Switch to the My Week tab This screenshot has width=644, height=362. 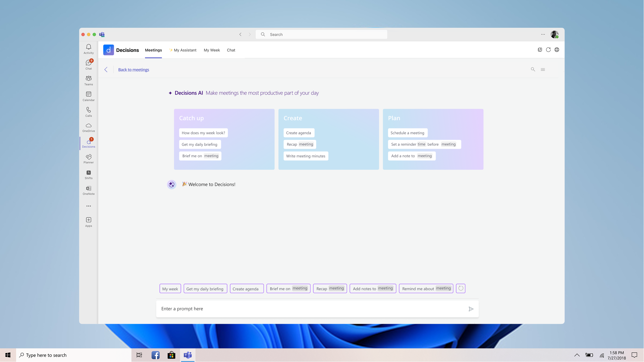click(x=212, y=50)
